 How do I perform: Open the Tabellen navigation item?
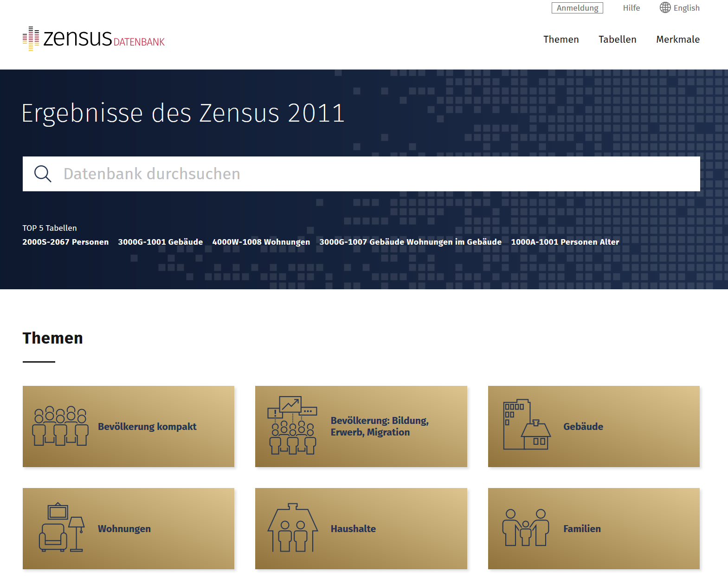[x=617, y=39]
